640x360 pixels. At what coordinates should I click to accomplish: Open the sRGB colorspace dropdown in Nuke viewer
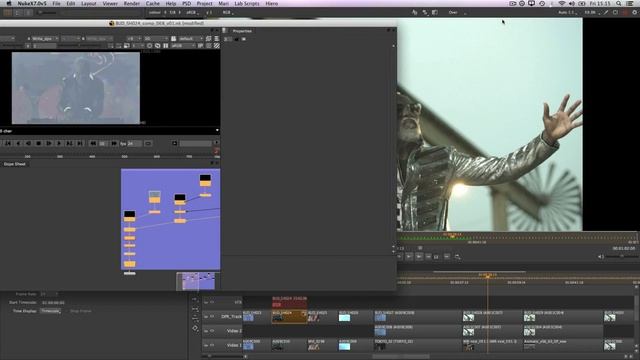pos(182,46)
